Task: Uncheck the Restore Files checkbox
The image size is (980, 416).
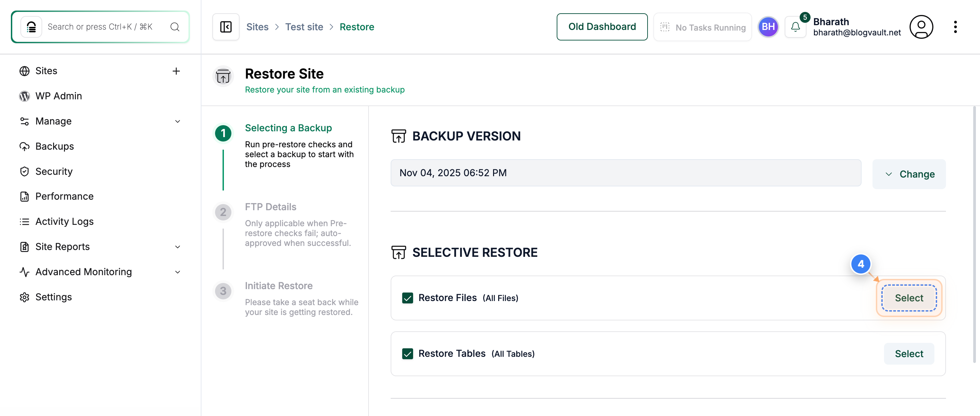Action: tap(408, 298)
